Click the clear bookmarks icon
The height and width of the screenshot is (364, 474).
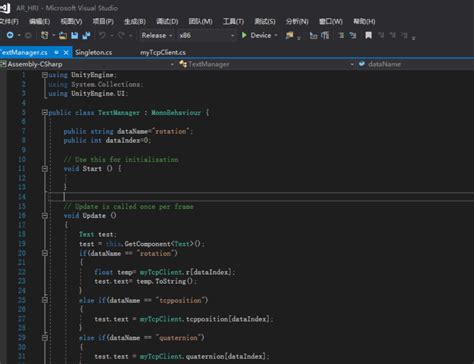coord(404,35)
